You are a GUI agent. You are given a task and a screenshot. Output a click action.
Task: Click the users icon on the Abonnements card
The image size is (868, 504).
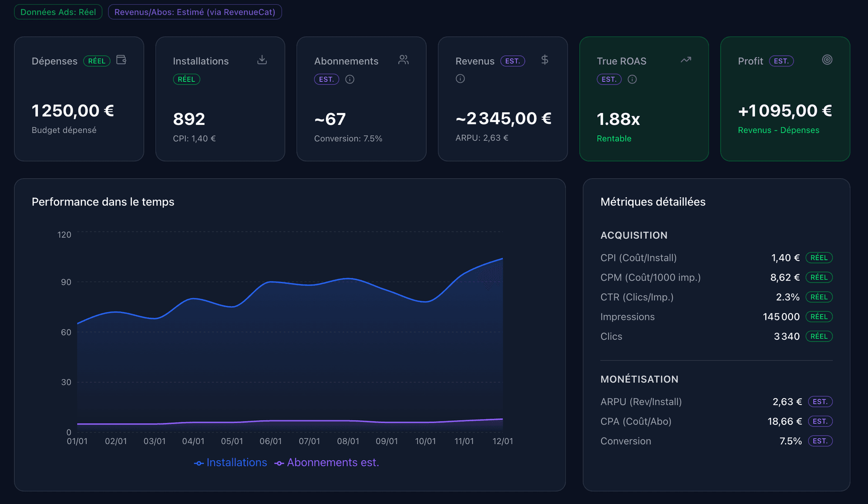[x=403, y=60]
